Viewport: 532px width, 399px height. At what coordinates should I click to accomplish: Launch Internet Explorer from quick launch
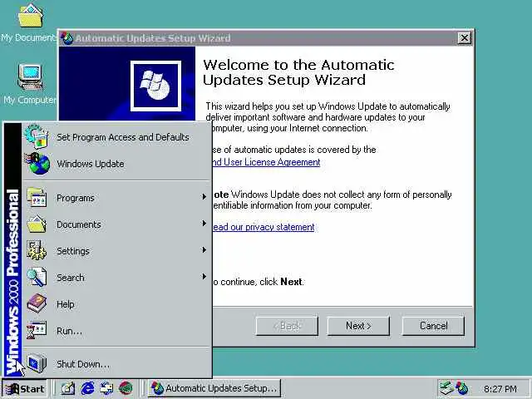[x=87, y=388]
